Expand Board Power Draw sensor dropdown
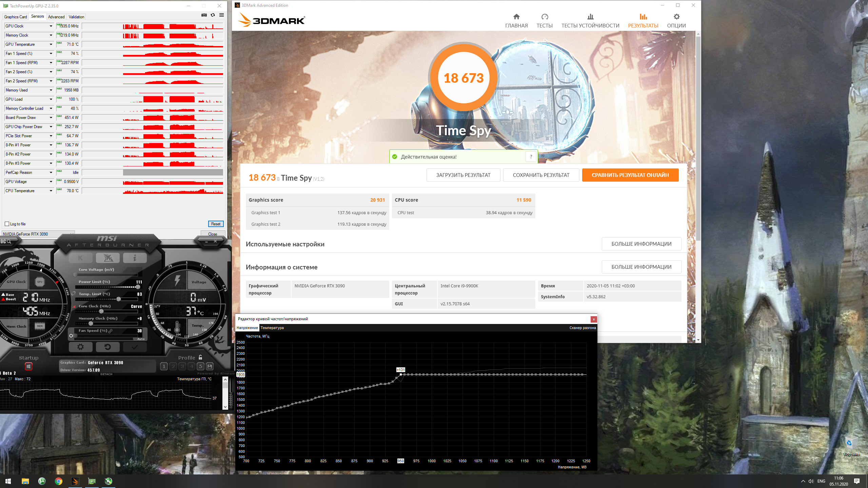This screenshot has width=868, height=488. click(51, 118)
